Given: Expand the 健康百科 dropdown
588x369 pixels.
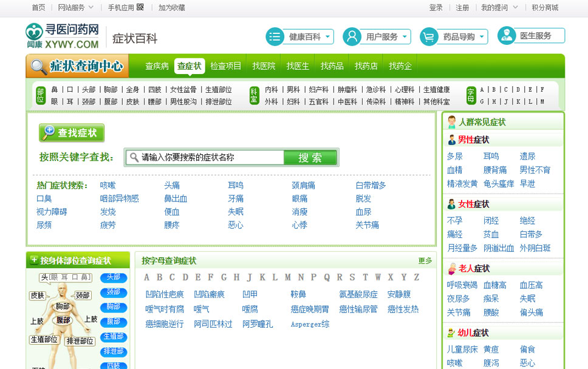Looking at the screenshot, I should pyautogui.click(x=328, y=36).
